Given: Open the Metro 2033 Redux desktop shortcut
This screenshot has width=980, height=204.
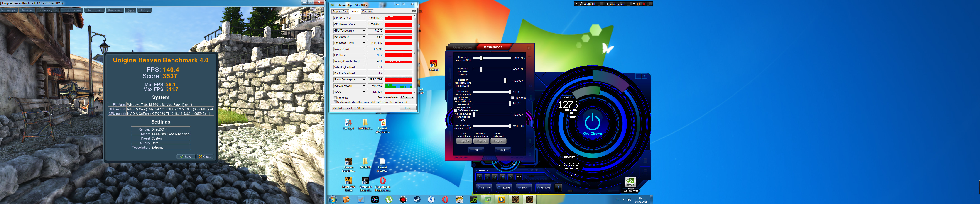Looking at the screenshot, I should tap(348, 184).
